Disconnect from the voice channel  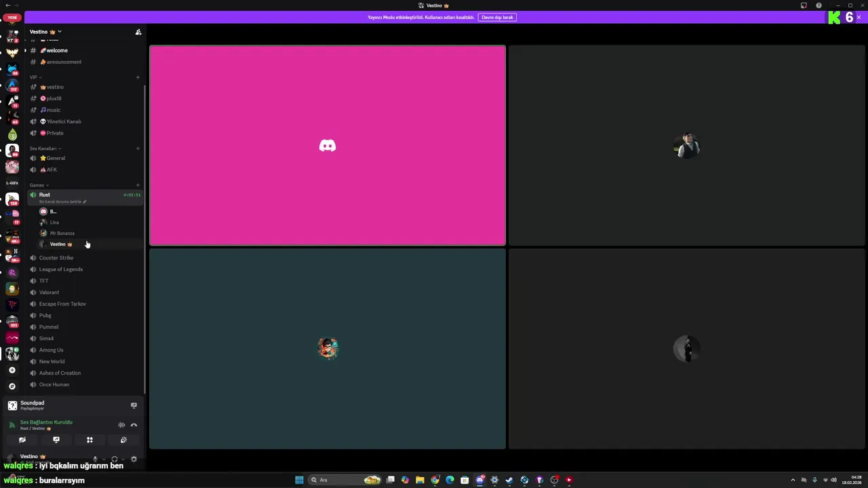pyautogui.click(x=134, y=425)
